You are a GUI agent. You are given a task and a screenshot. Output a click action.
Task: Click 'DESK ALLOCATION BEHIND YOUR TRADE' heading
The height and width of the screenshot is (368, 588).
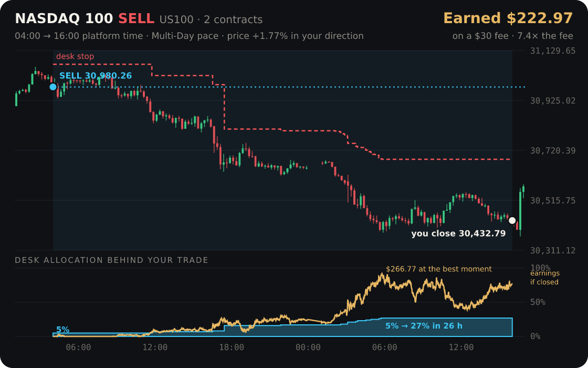point(111,260)
